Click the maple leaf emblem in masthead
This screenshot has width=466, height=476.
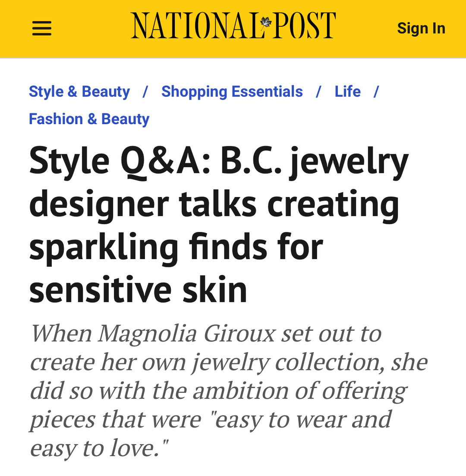[x=266, y=22]
